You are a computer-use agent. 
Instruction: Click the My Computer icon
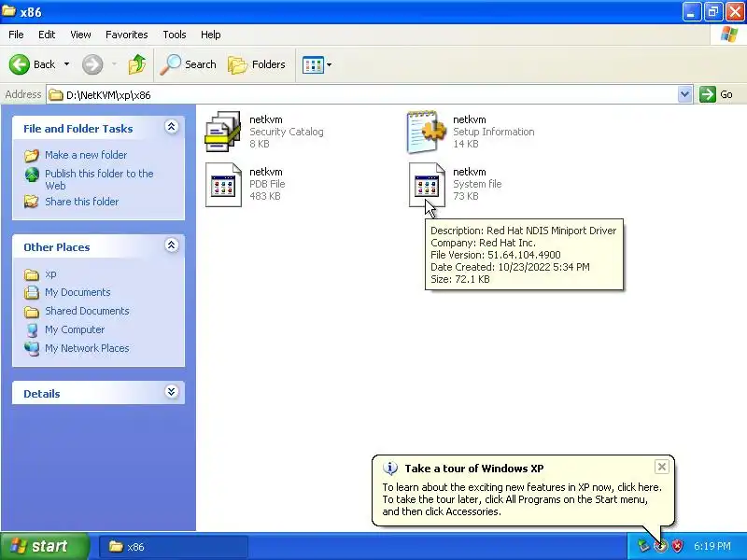(32, 330)
